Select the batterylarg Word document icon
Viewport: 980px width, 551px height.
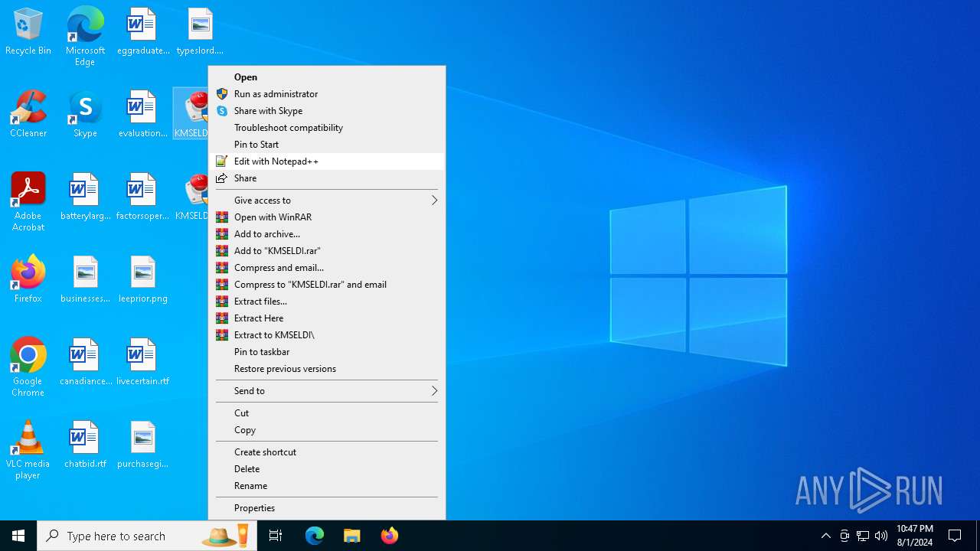coord(85,197)
